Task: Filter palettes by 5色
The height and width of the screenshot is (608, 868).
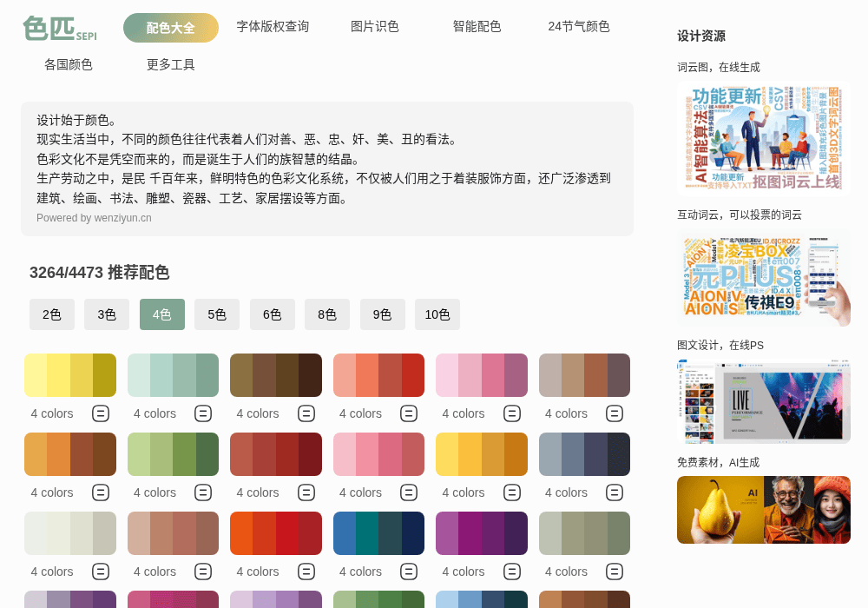Action: [x=216, y=314]
